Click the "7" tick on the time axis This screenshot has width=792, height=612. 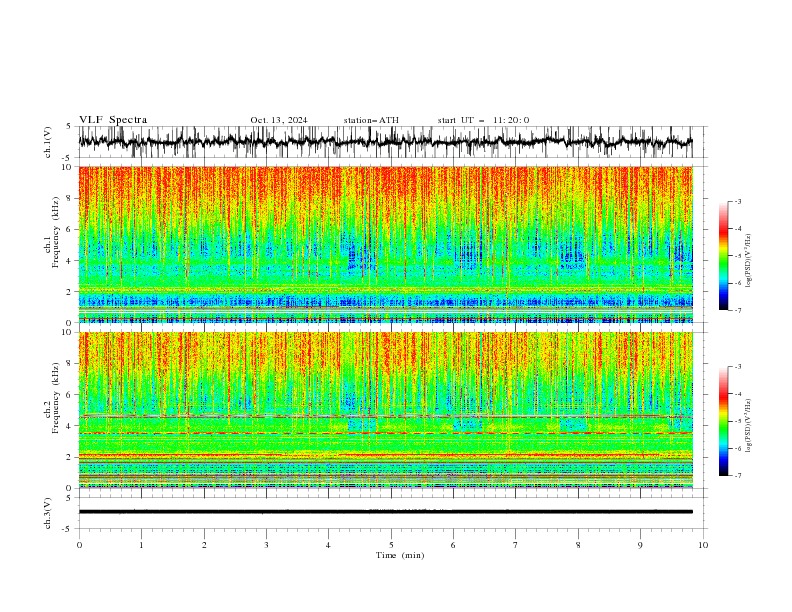(x=516, y=545)
